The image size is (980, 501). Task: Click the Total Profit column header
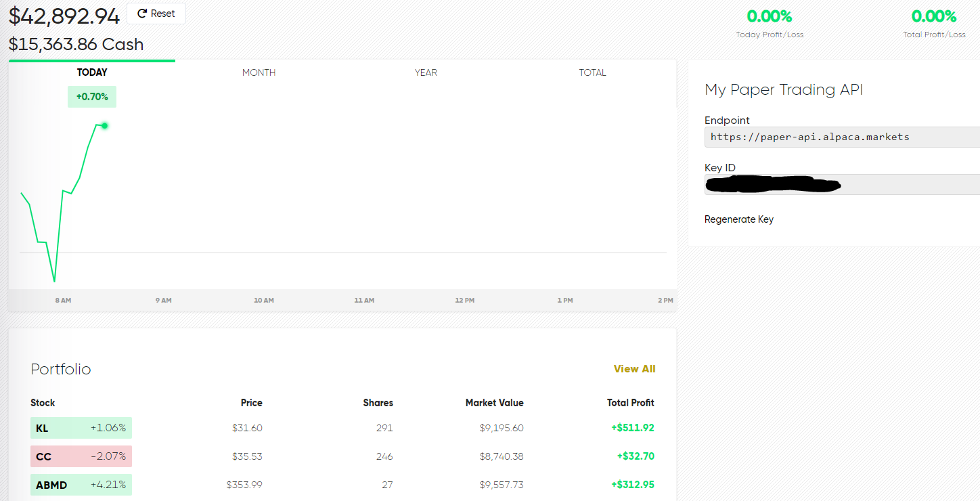pyautogui.click(x=630, y=402)
